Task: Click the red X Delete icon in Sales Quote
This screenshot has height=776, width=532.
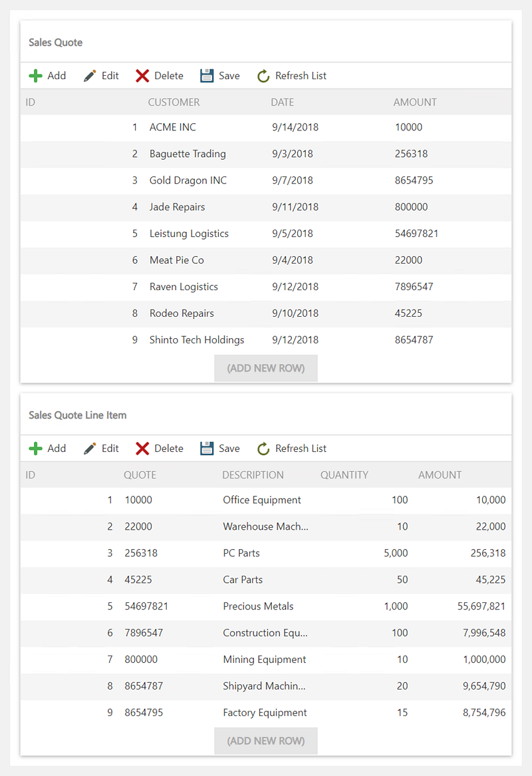Action: (142, 76)
